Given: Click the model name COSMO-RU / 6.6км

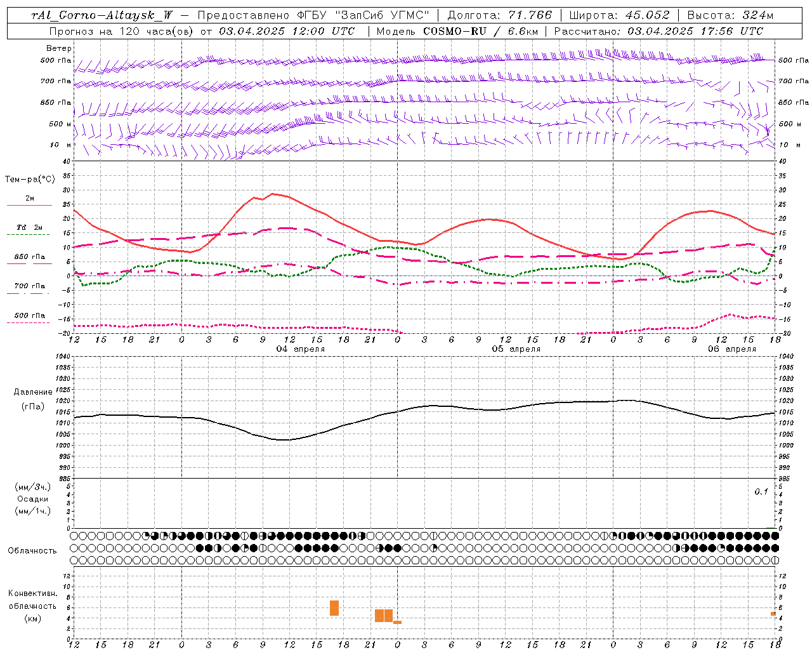Looking at the screenshot, I should click(480, 30).
